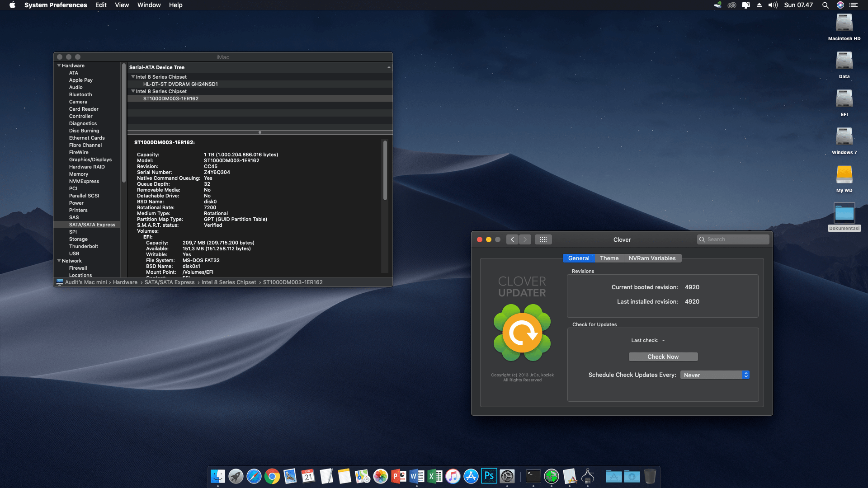Viewport: 868px width, 488px height.
Task: Open the Window menu in the menu bar
Action: pos(149,5)
